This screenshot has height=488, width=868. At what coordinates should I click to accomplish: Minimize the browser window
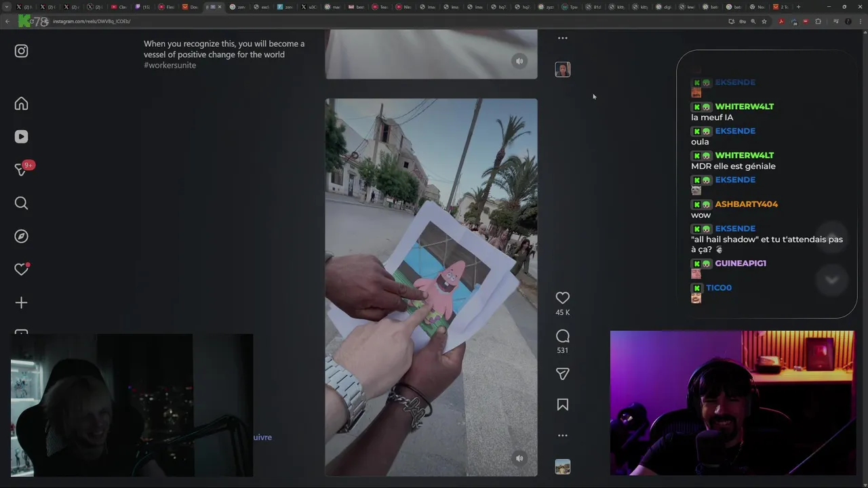point(829,7)
